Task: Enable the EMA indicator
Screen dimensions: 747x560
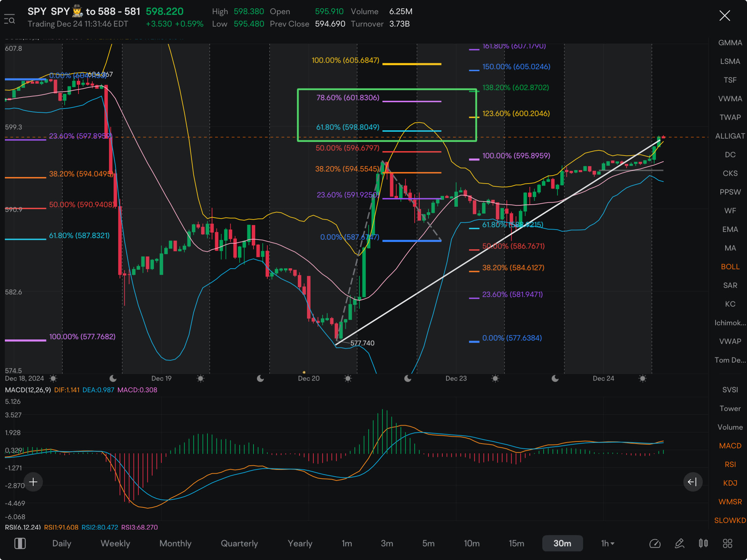Action: click(x=730, y=229)
